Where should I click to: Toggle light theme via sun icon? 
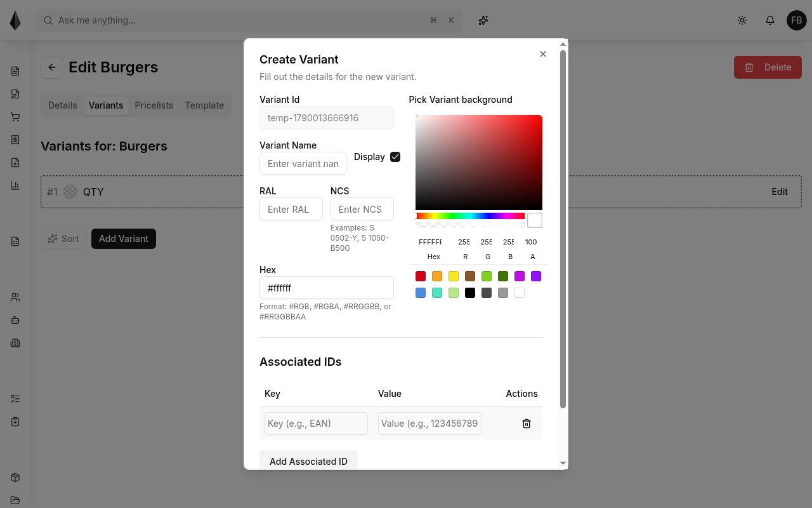coord(742,20)
